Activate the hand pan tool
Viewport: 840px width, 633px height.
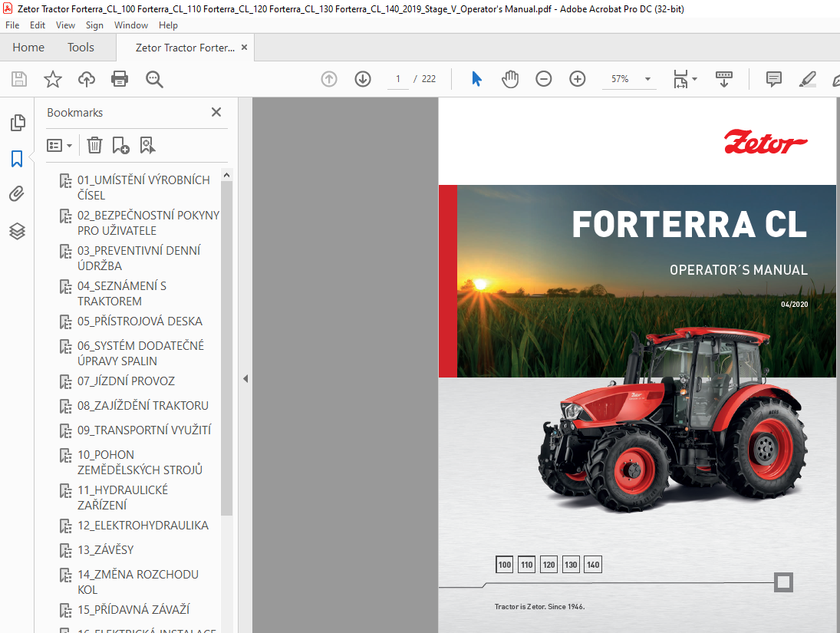(510, 79)
